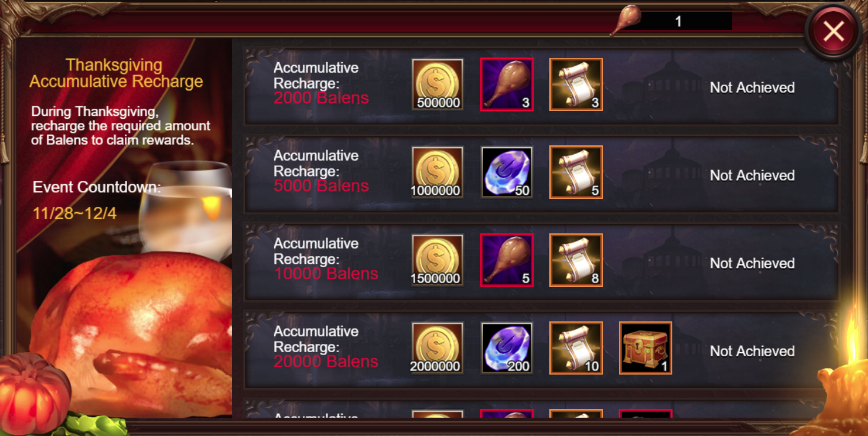The width and height of the screenshot is (868, 436).
Task: Click the turkey leg currency icon at top
Action: 625,21
